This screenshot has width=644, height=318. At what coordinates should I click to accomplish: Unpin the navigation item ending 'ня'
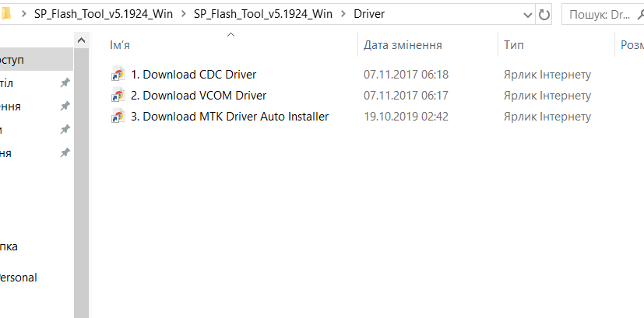(x=65, y=153)
